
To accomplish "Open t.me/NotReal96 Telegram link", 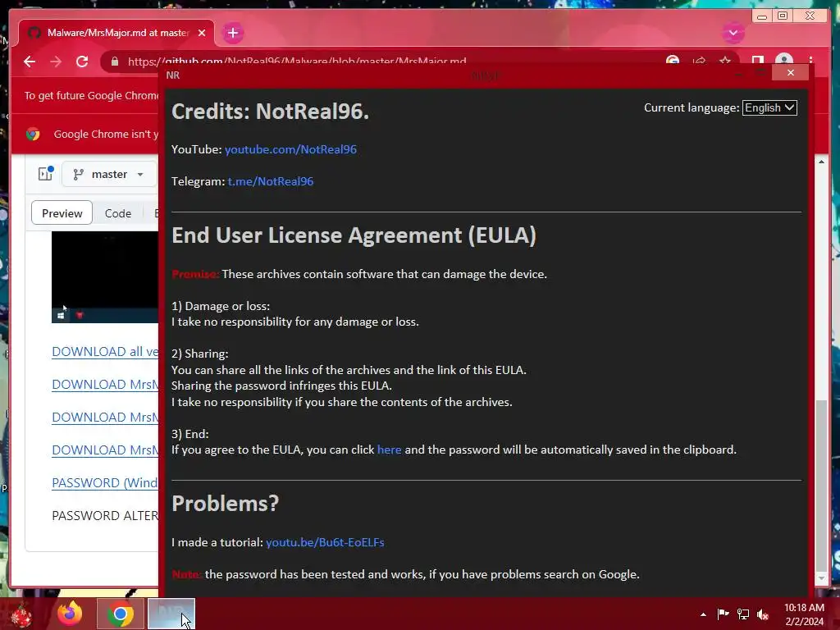I will pyautogui.click(x=271, y=181).
